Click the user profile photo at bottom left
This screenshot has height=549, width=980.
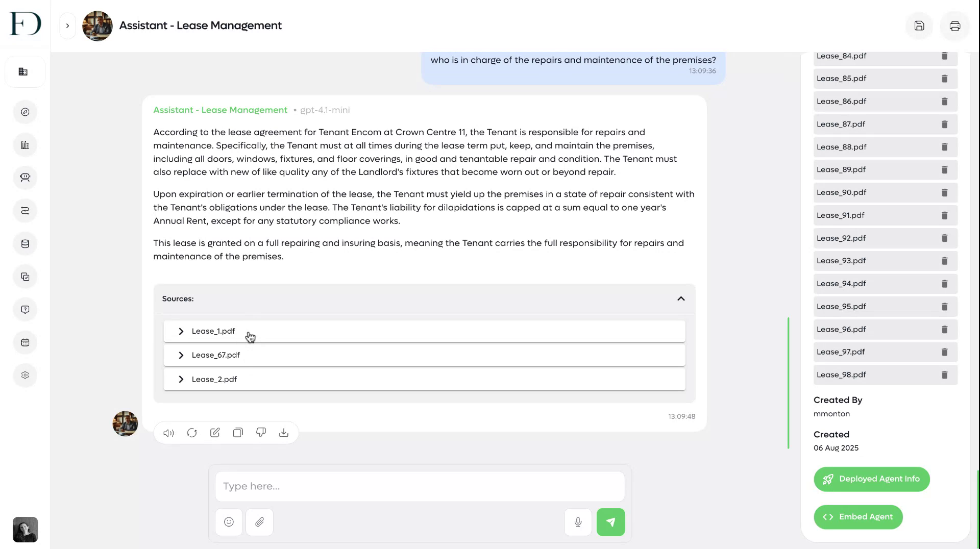point(25,530)
